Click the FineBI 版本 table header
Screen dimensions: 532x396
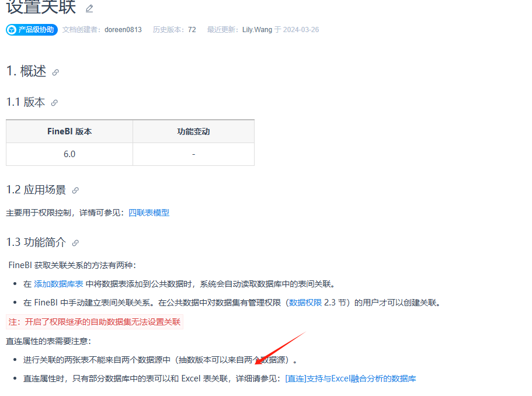point(69,131)
